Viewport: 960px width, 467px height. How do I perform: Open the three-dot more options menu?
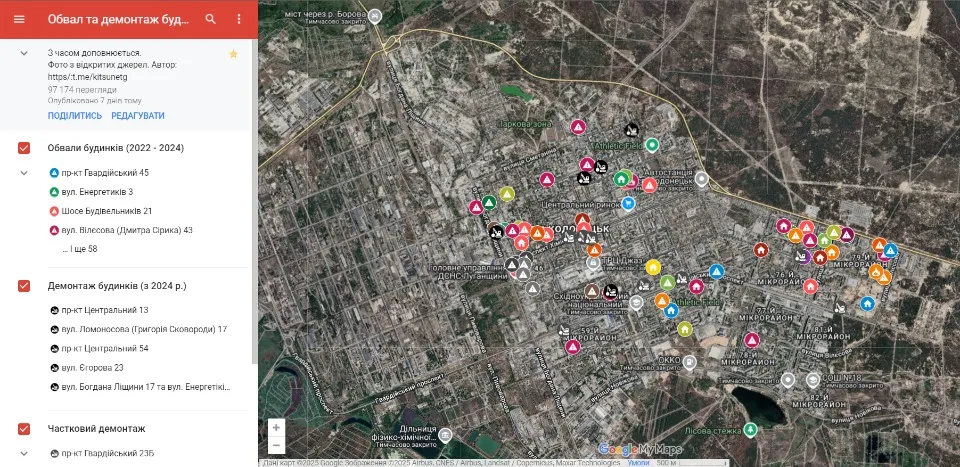pos(239,19)
